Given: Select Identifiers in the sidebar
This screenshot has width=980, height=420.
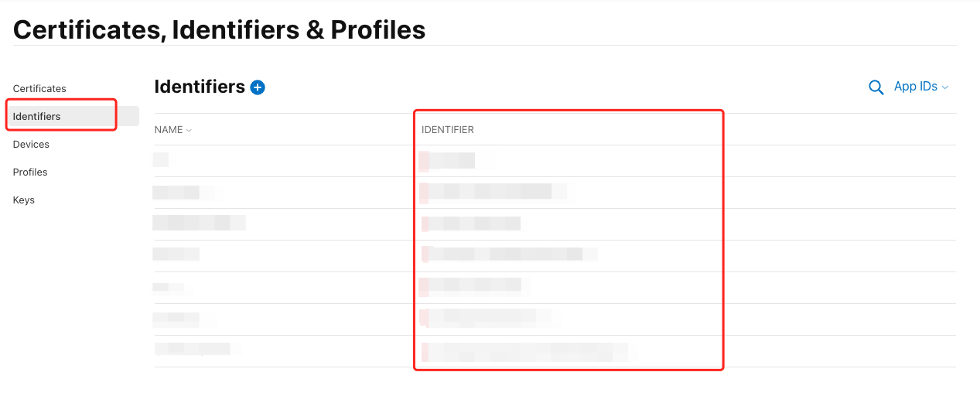Looking at the screenshot, I should [37, 116].
